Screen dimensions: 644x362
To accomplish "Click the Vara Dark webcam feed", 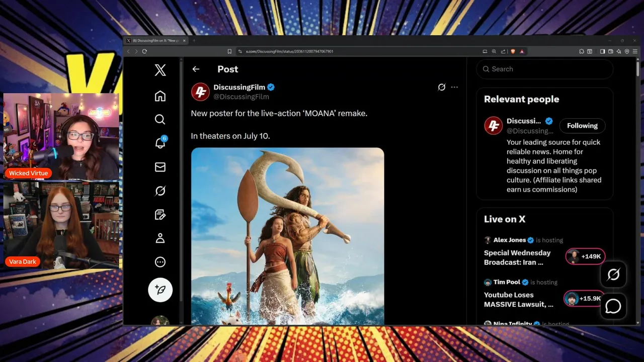I will (61, 225).
